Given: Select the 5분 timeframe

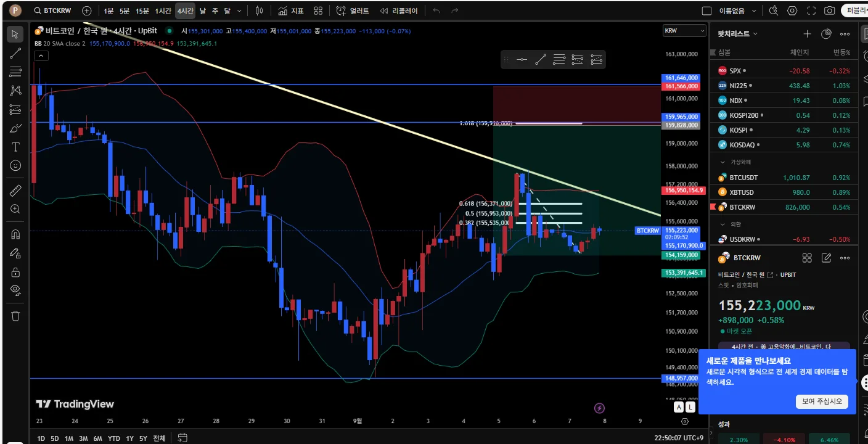Looking at the screenshot, I should 125,10.
